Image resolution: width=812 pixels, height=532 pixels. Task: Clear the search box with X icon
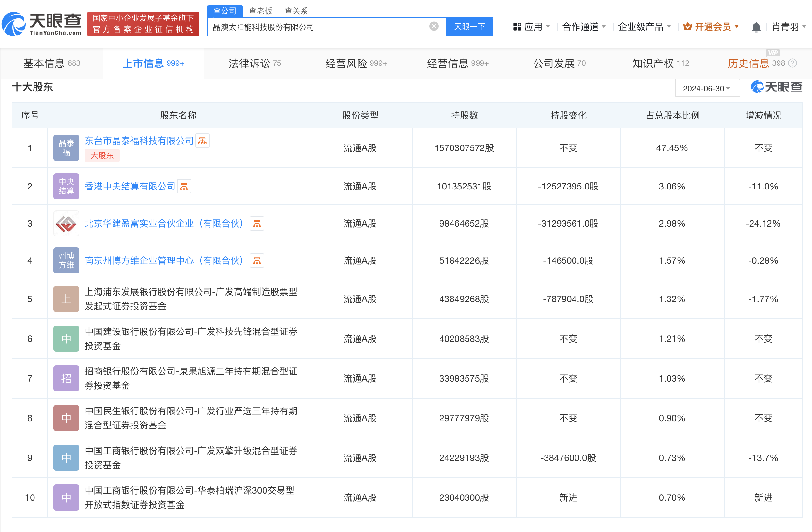(x=434, y=26)
